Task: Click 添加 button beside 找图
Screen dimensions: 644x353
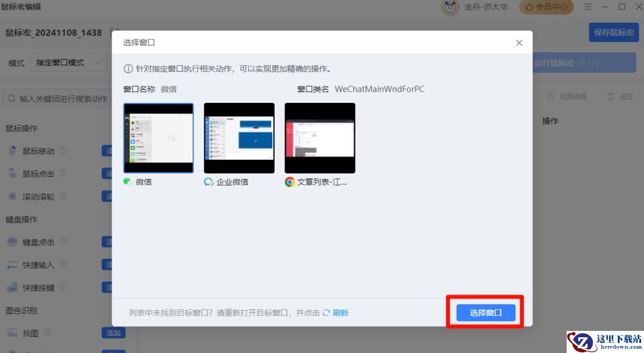Action: click(113, 333)
